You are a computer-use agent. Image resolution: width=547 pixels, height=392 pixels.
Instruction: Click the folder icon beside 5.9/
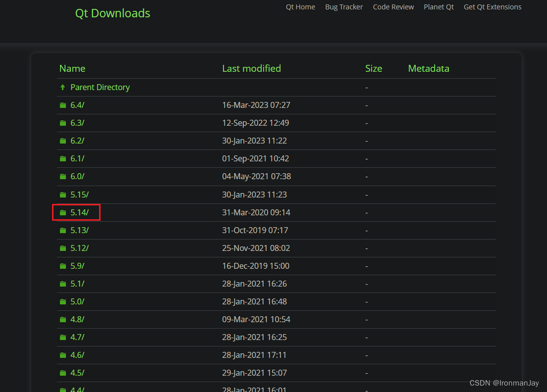click(63, 266)
